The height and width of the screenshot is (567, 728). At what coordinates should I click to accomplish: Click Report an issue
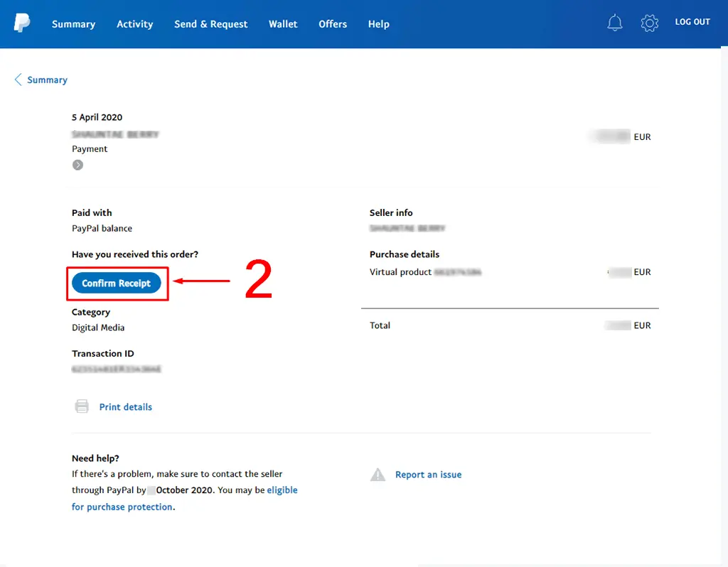pos(428,475)
